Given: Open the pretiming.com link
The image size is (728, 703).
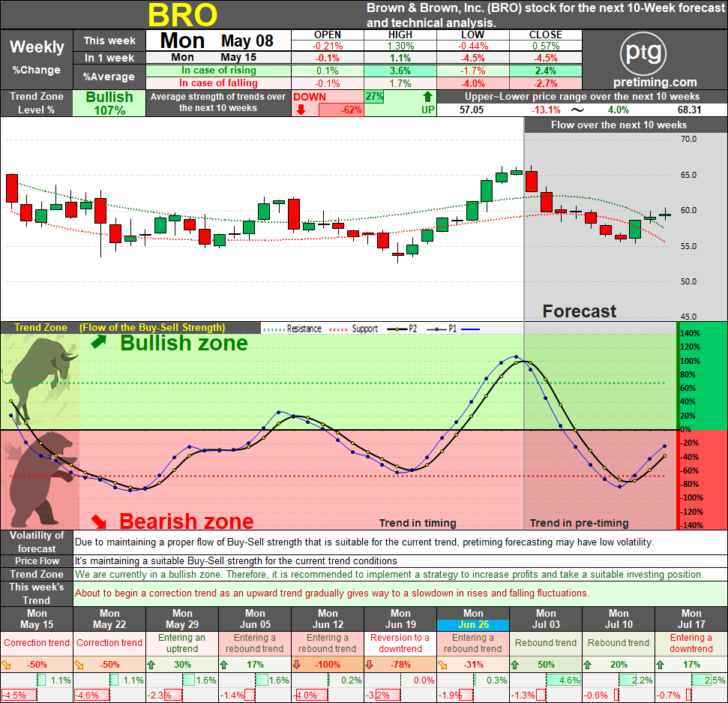Looking at the screenshot, I should pos(655,83).
